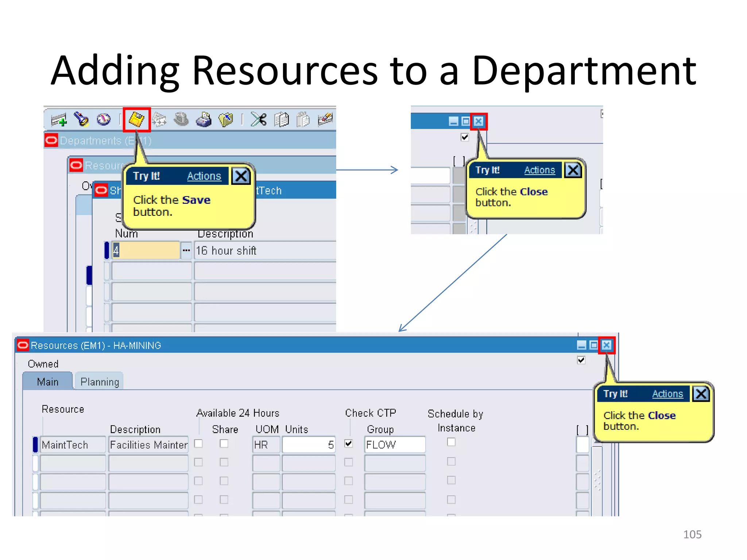The width and height of the screenshot is (747, 560).
Task: Open Actions link in tooltip beside Resources window
Action: click(x=667, y=394)
